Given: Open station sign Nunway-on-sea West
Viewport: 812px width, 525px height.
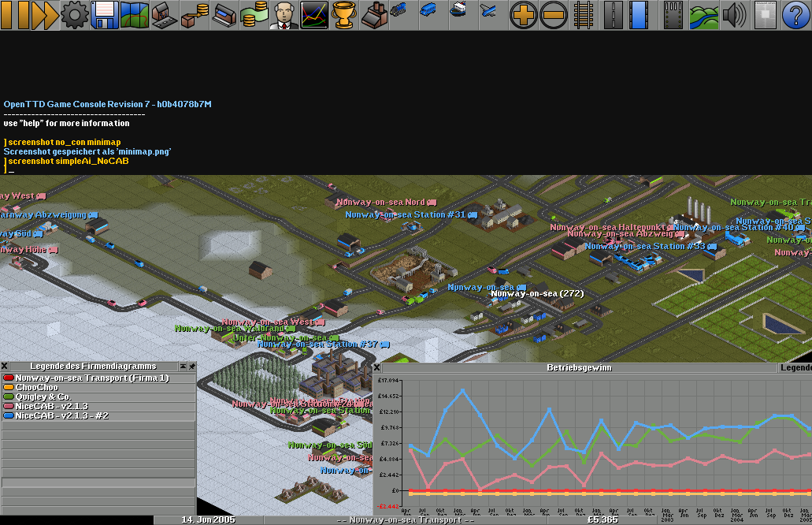Looking at the screenshot, I should coord(273,322).
